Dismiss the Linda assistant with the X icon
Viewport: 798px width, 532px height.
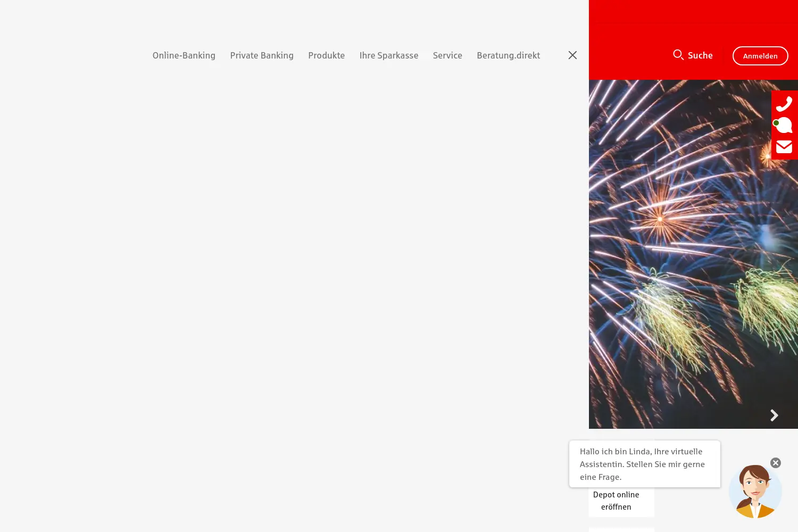[x=776, y=463]
